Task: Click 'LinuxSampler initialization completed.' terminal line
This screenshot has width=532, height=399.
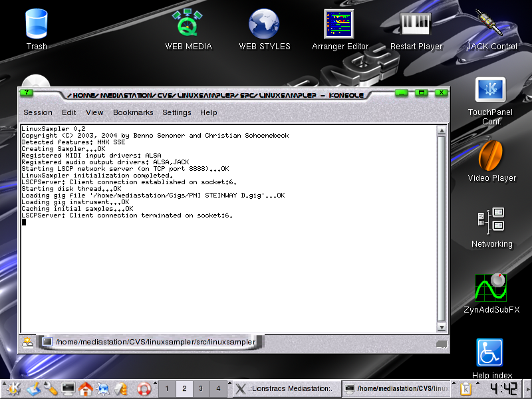Action: pyautogui.click(x=97, y=176)
